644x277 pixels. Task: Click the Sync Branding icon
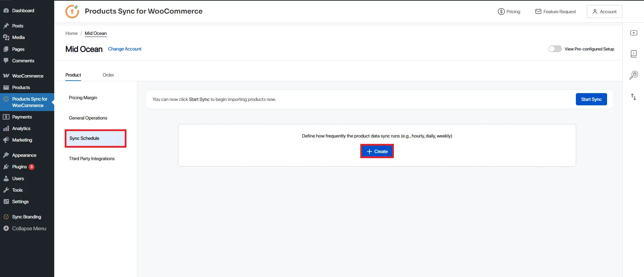pos(6,217)
